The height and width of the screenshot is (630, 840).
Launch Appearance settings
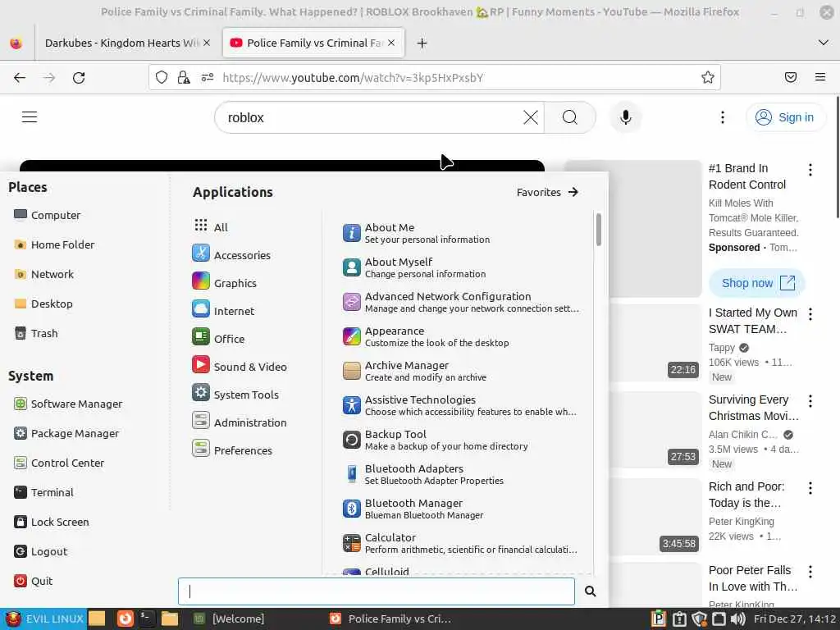pyautogui.click(x=461, y=336)
